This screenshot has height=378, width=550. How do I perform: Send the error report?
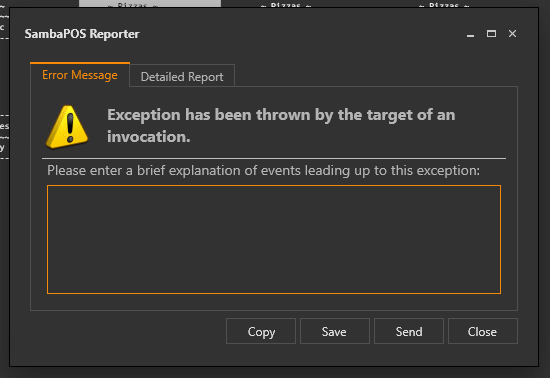click(x=409, y=331)
